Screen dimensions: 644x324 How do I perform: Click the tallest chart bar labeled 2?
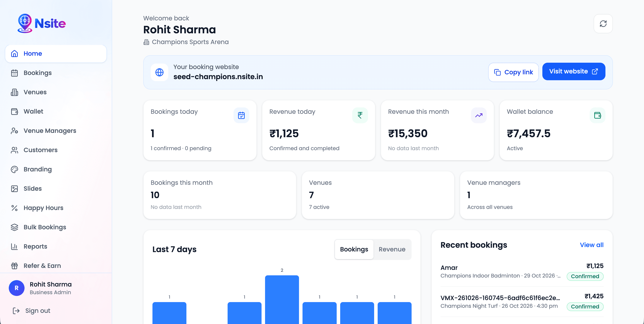282,299
